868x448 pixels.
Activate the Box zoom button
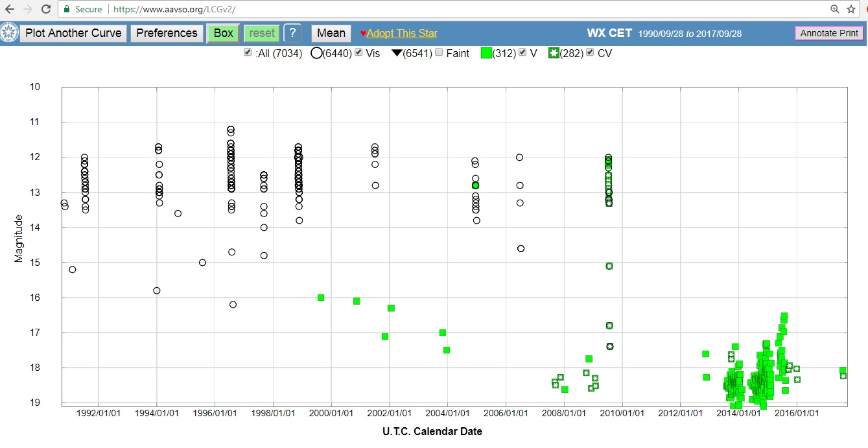tap(223, 33)
